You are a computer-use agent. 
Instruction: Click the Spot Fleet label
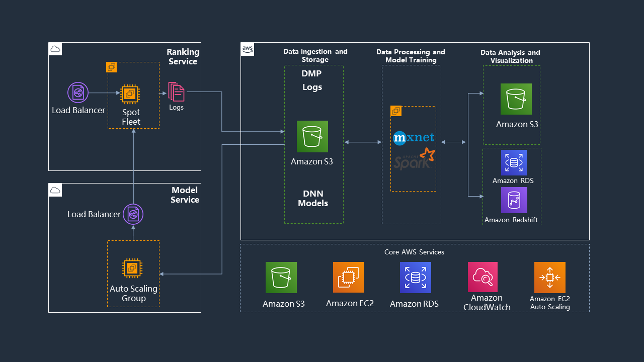tap(131, 117)
